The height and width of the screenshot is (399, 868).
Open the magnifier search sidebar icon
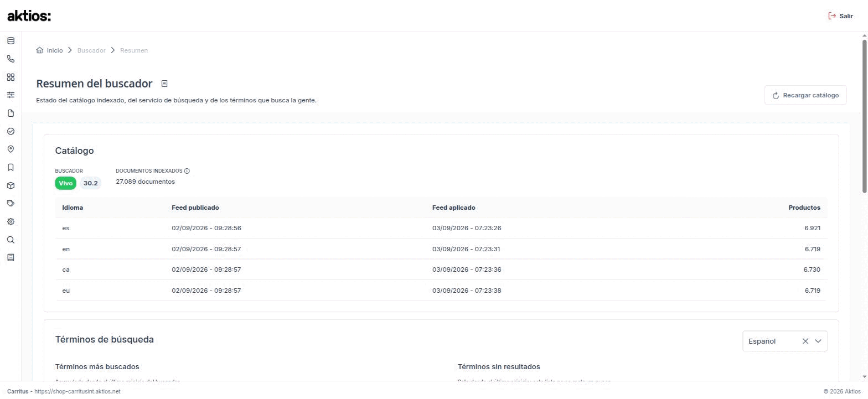(11, 240)
